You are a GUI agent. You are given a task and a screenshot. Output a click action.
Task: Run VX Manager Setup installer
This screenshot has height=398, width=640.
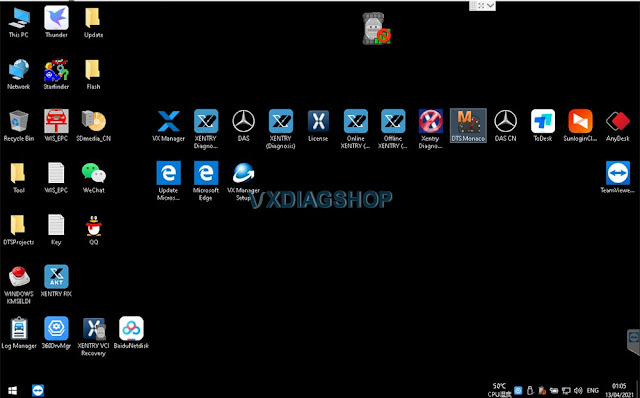[243, 181]
